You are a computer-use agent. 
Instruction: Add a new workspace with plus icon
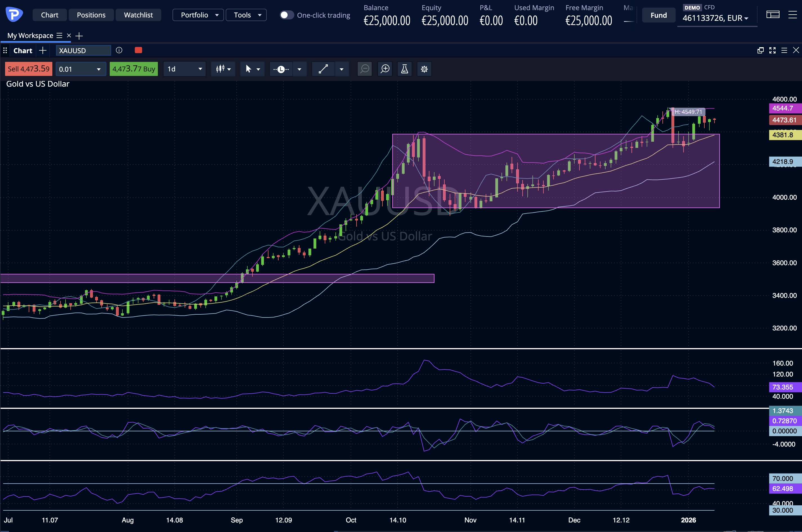point(79,36)
